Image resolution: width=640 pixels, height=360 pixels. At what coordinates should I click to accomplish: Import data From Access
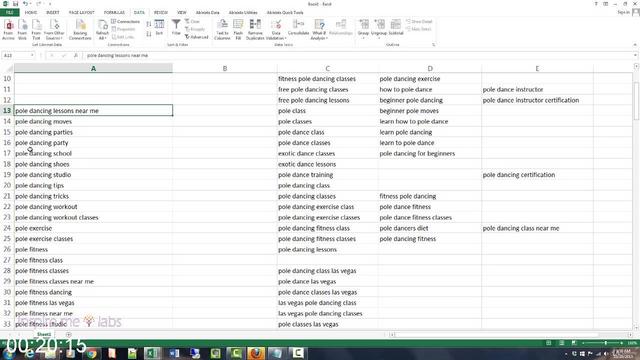8,30
